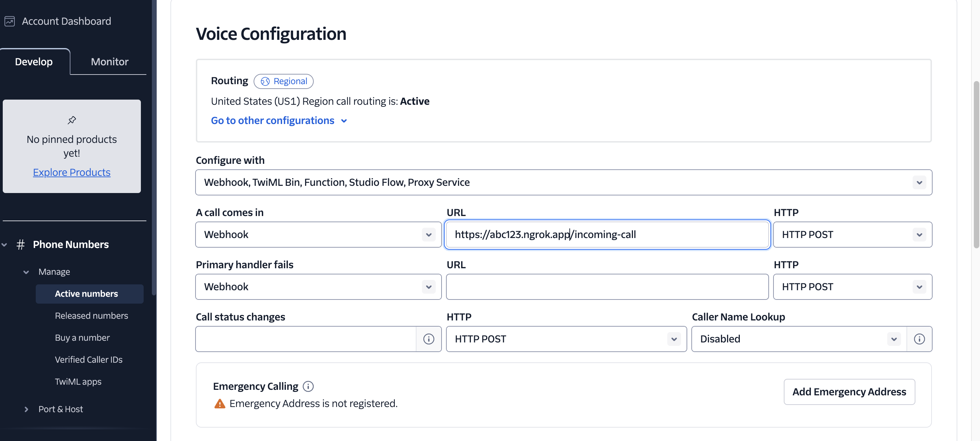Click the Add Emergency Address button

pos(849,392)
